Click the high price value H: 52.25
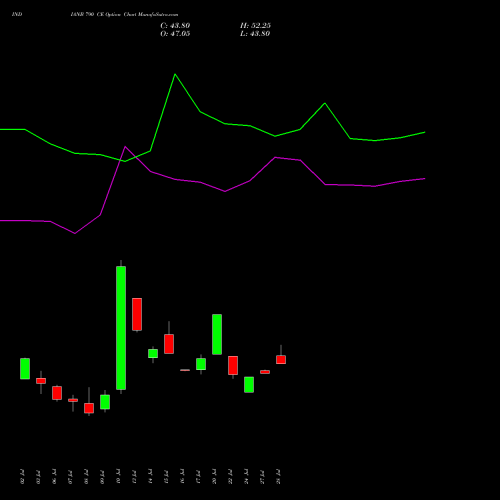Image resolution: width=500 pixels, height=500 pixels. tap(255, 26)
